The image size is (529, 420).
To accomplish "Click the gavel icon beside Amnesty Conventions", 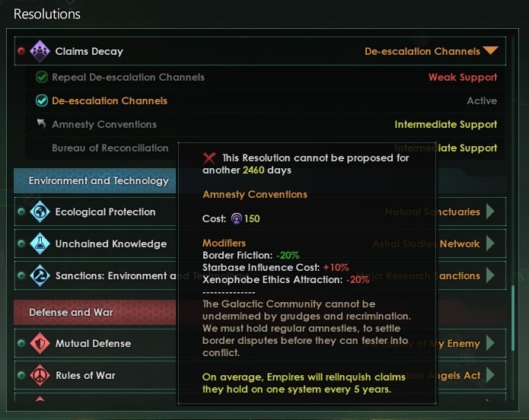I will pos(41,124).
